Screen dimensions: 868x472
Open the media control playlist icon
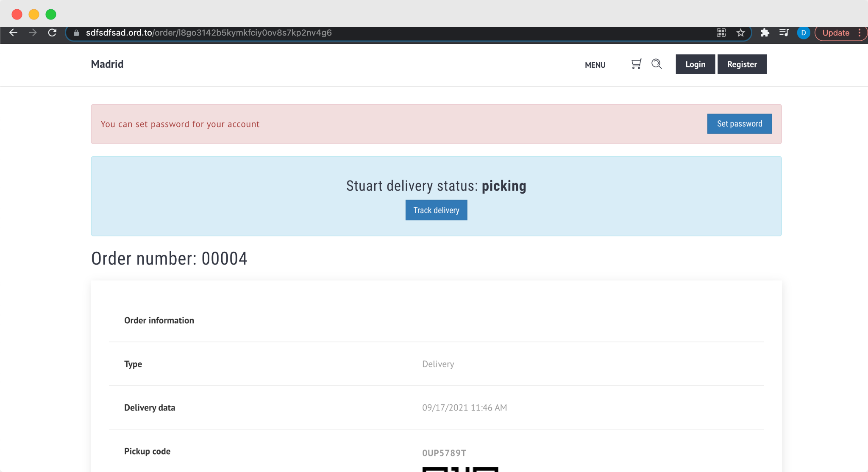[784, 33]
